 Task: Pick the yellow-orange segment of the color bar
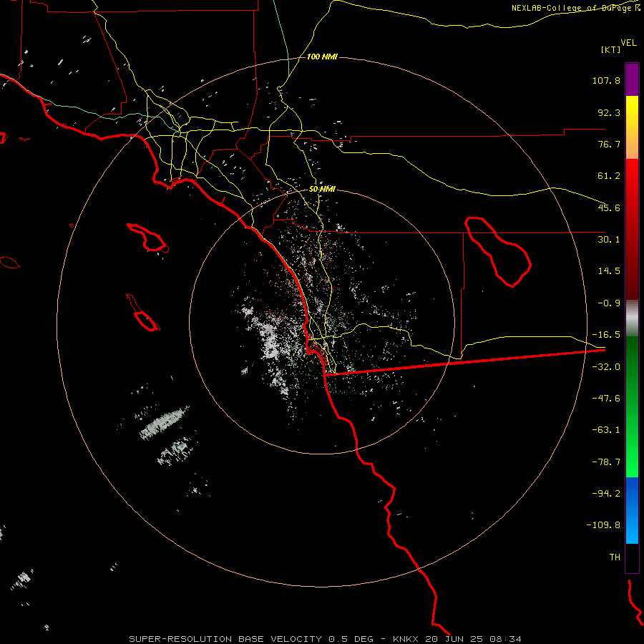(632, 127)
